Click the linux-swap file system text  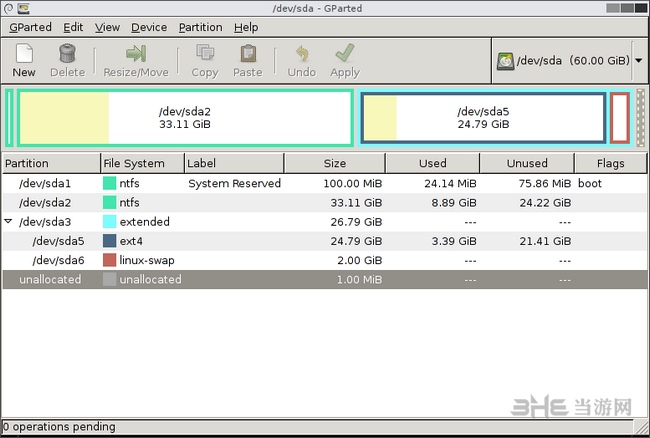coord(147,260)
